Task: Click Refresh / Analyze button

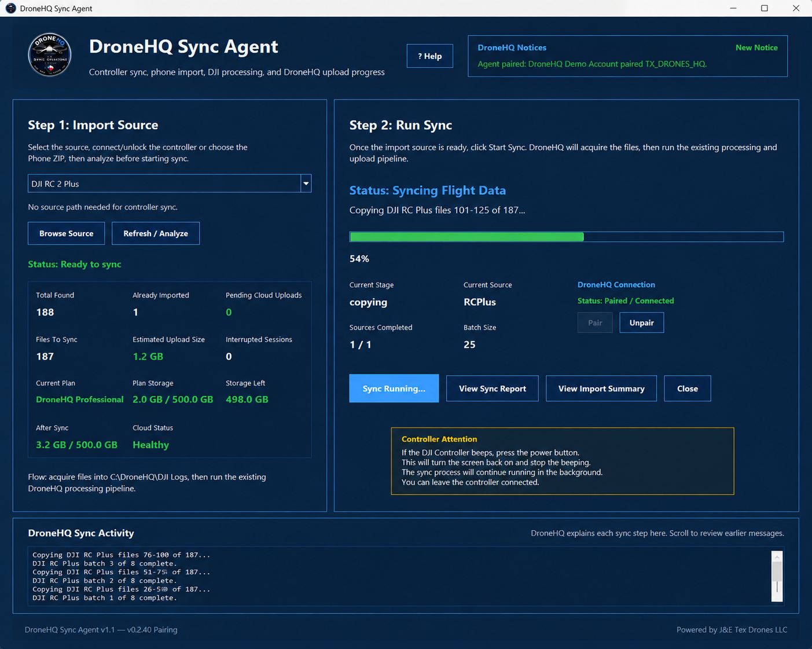Action: pyautogui.click(x=156, y=233)
